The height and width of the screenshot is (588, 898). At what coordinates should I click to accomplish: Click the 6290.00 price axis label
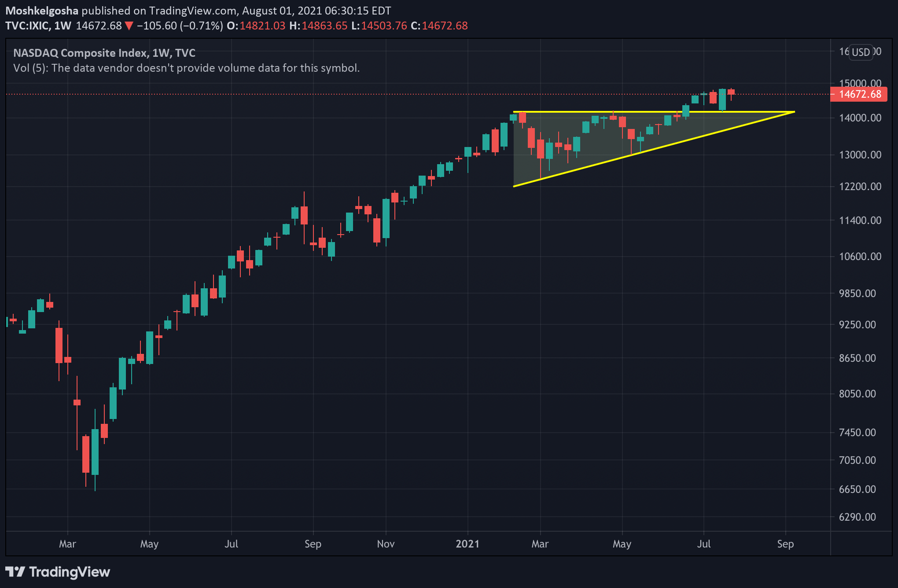pos(858,517)
